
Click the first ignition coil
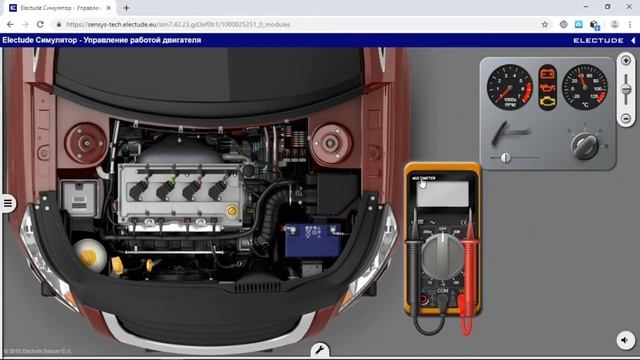tap(139, 189)
